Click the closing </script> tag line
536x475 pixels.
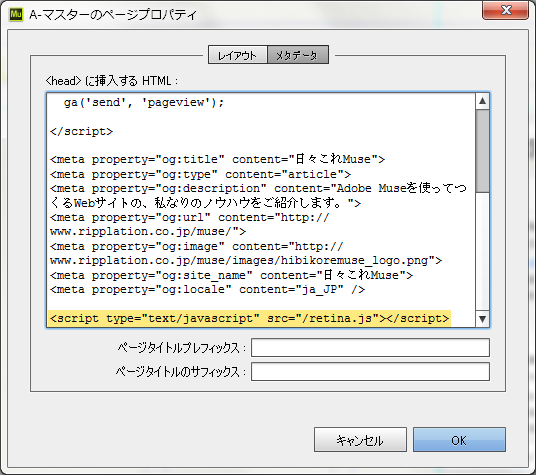point(81,131)
